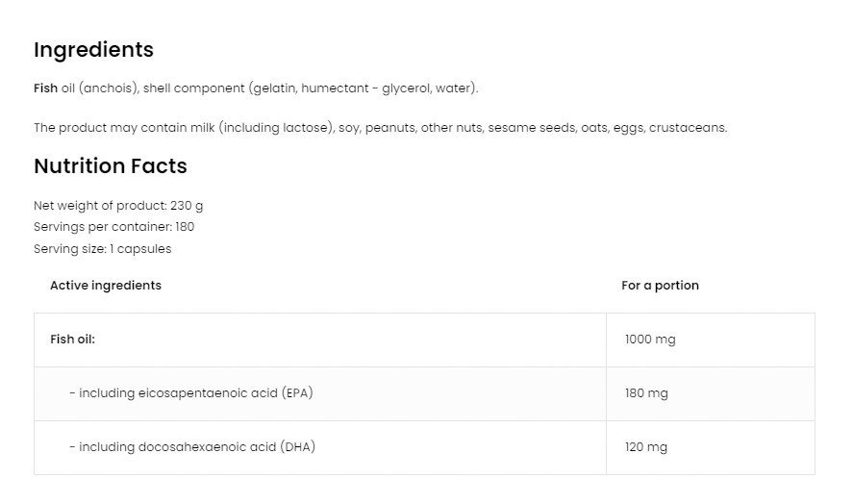Click the Ingredients heading

point(93,49)
